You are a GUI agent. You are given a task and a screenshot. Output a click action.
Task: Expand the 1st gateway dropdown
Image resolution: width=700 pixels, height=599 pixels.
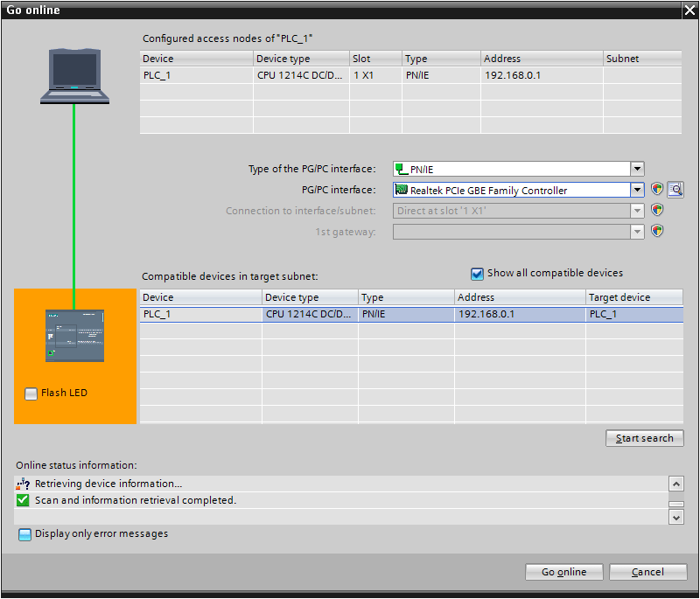pyautogui.click(x=637, y=231)
